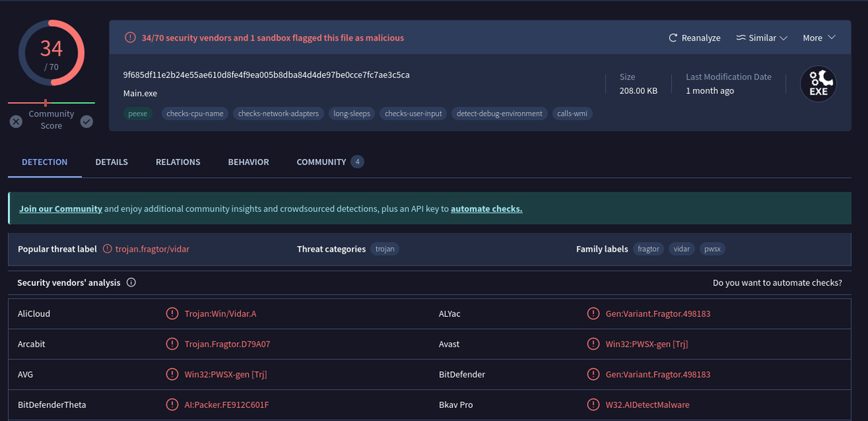Click the Bkav Pro detection alert icon

click(x=593, y=405)
